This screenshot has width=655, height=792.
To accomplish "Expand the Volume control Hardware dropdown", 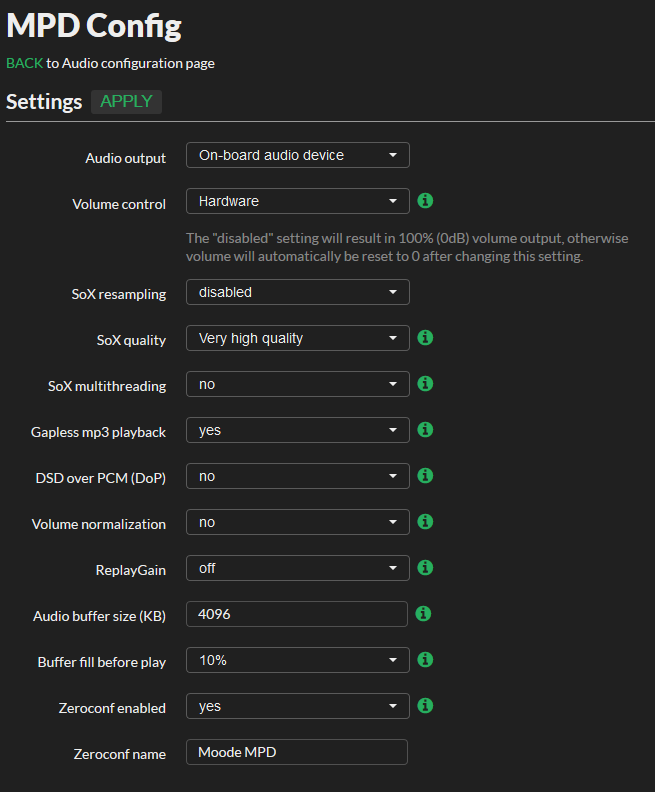I will tap(297, 201).
